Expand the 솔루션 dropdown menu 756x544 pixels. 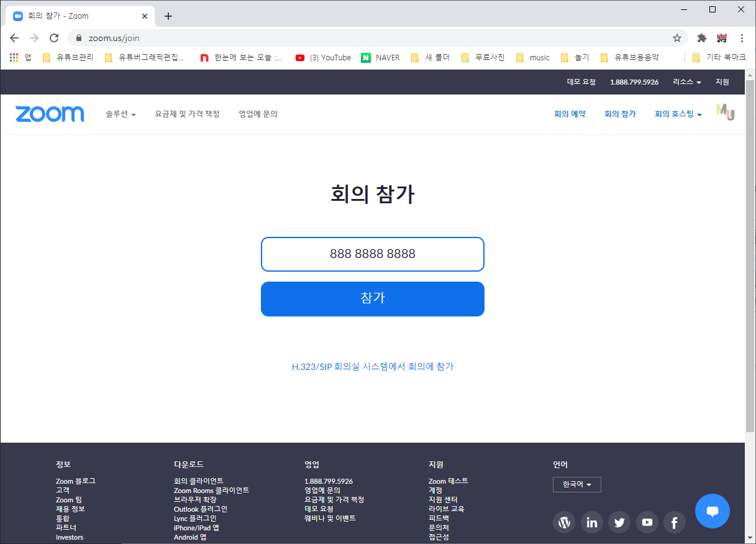(121, 114)
